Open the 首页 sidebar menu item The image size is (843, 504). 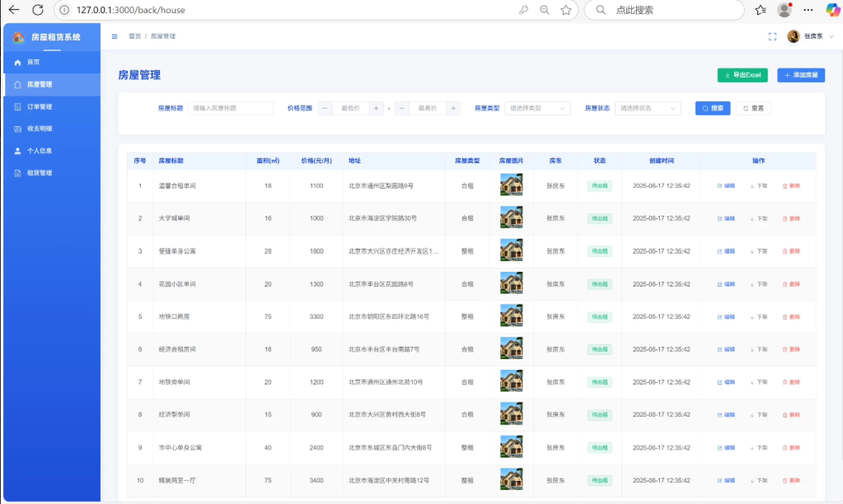[52, 63]
